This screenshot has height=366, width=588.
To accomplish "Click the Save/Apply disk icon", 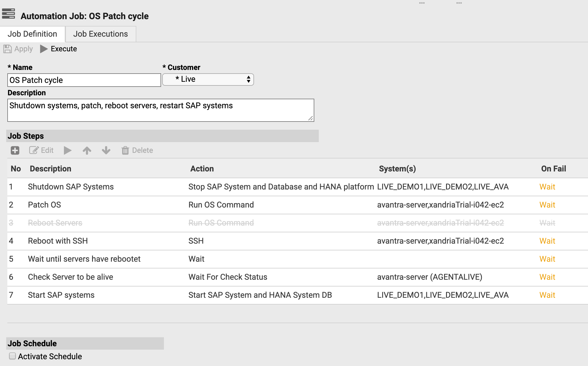I will [x=7, y=48].
